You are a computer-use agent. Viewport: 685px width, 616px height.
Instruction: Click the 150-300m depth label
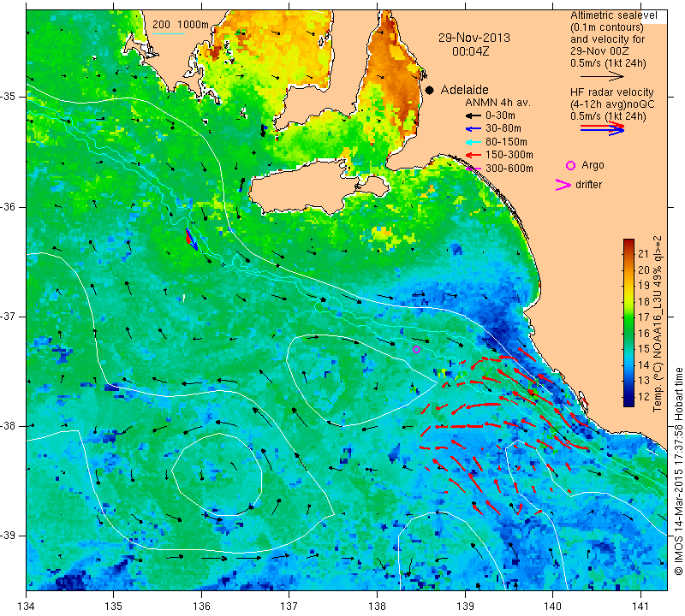point(509,155)
